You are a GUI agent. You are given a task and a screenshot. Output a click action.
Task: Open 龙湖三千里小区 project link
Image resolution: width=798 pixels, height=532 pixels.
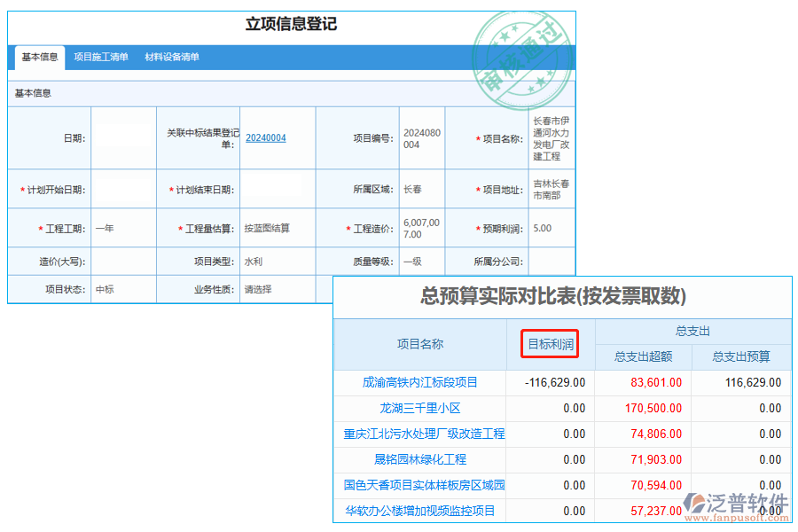pos(419,409)
